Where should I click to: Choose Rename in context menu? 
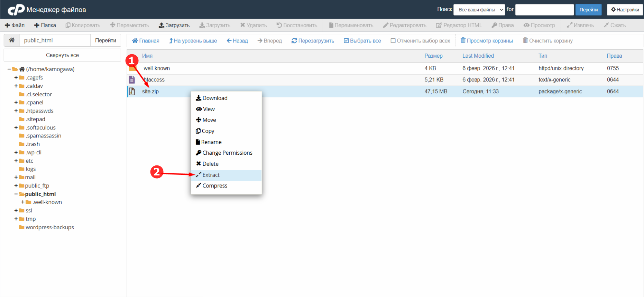(x=226, y=142)
